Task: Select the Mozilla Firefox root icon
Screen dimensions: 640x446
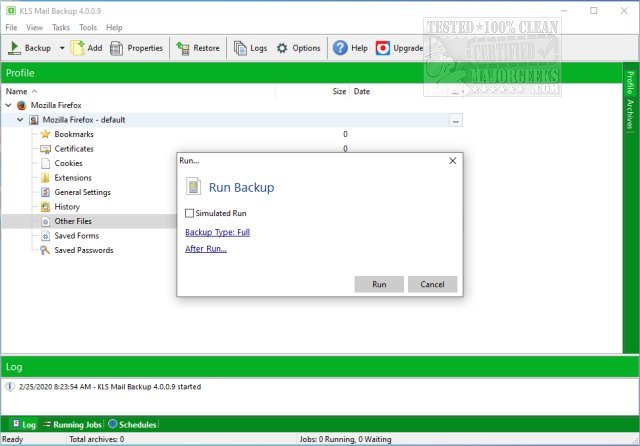Action: [x=22, y=105]
